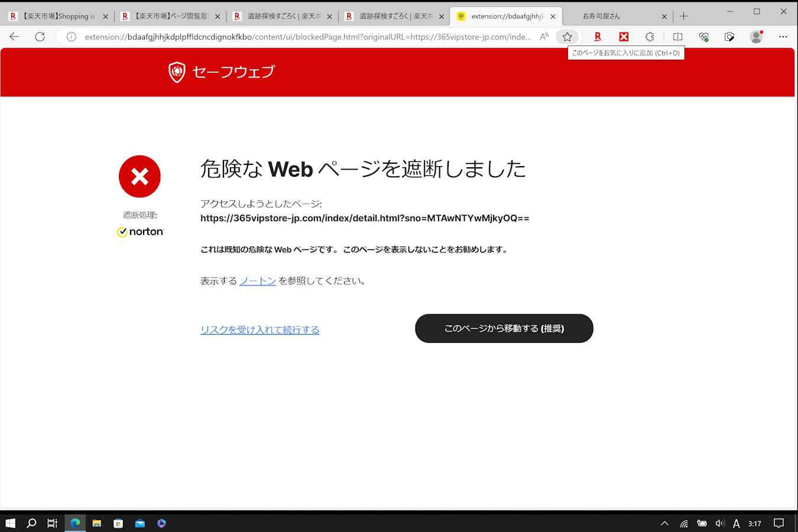Switch to 【楽天市場】ページ閲覧履歴 tab
The image size is (798, 532).
170,17
